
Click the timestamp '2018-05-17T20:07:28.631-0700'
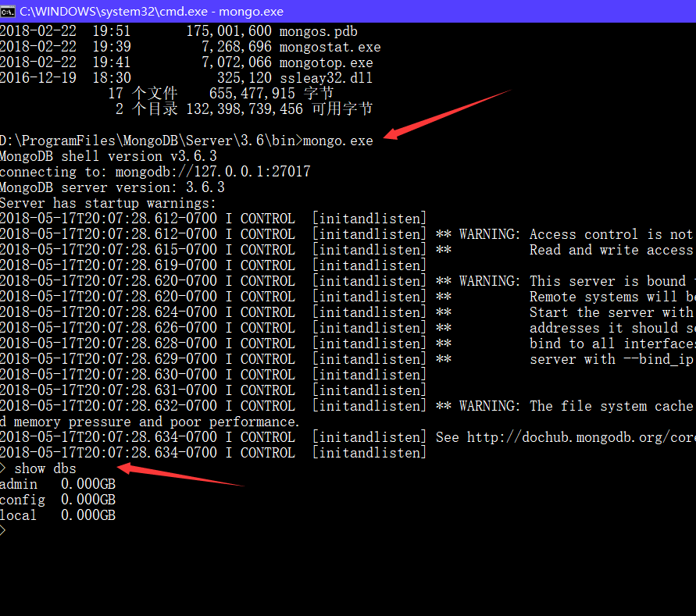click(109, 390)
